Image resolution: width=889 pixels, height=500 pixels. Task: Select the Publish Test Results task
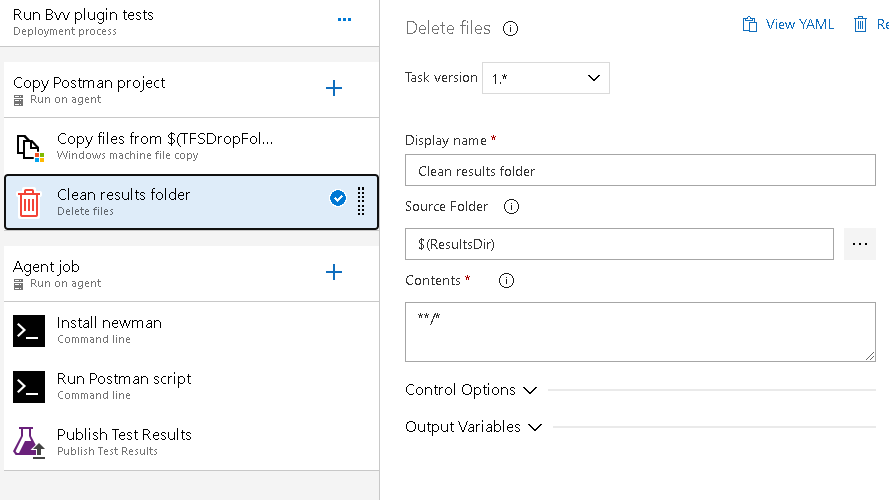coord(192,442)
